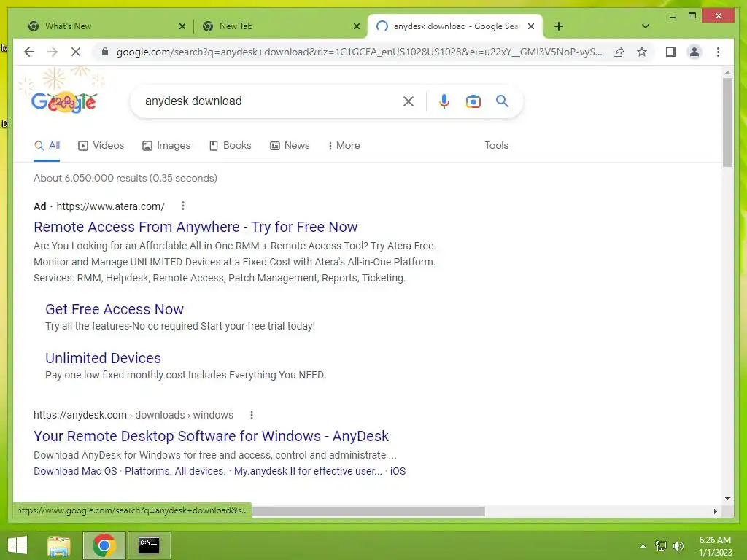Close the What's New tab
The width and height of the screenshot is (747, 560).
coord(182,26)
